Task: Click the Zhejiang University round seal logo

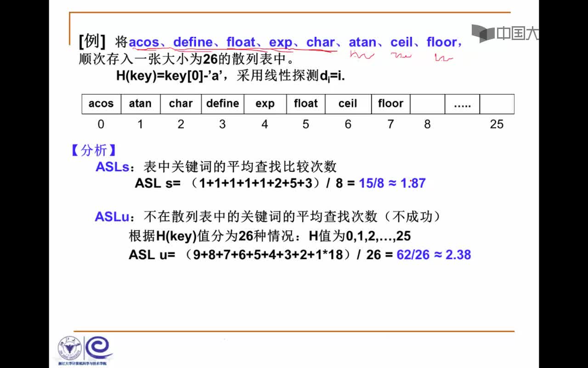Action: click(69, 348)
